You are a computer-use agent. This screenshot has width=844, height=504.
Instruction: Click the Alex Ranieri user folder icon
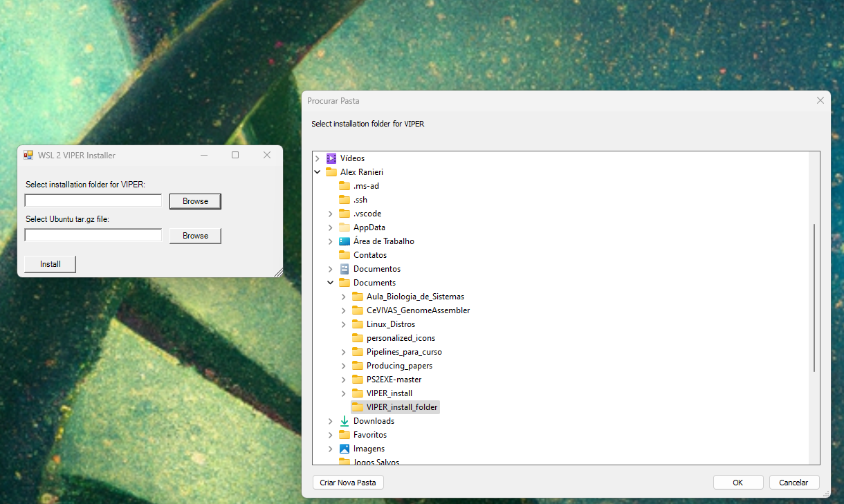coord(331,172)
